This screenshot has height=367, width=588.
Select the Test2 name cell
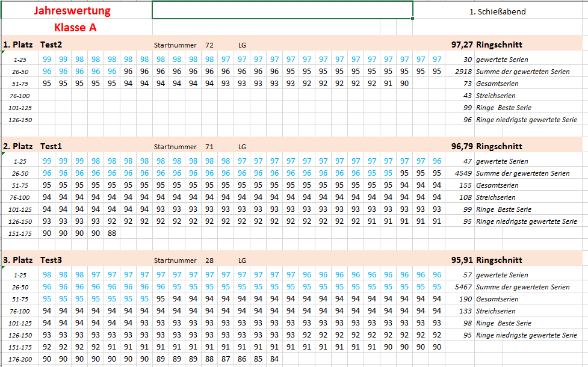(52, 45)
